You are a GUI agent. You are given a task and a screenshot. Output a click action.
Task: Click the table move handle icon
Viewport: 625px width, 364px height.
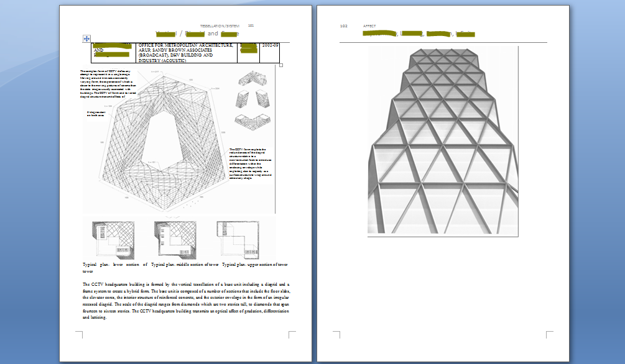[86, 39]
